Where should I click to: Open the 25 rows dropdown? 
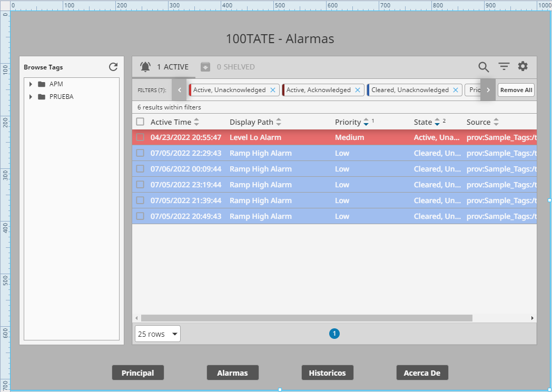[x=157, y=334]
